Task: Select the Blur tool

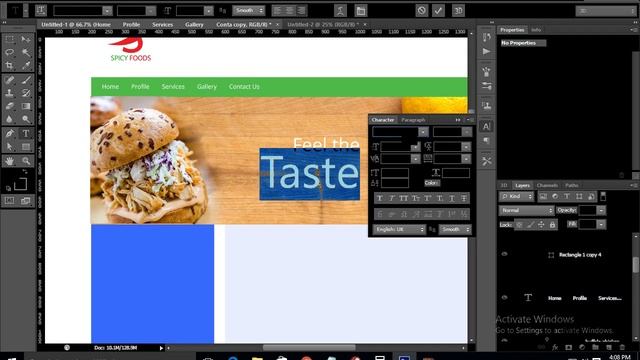Action: pos(9,119)
